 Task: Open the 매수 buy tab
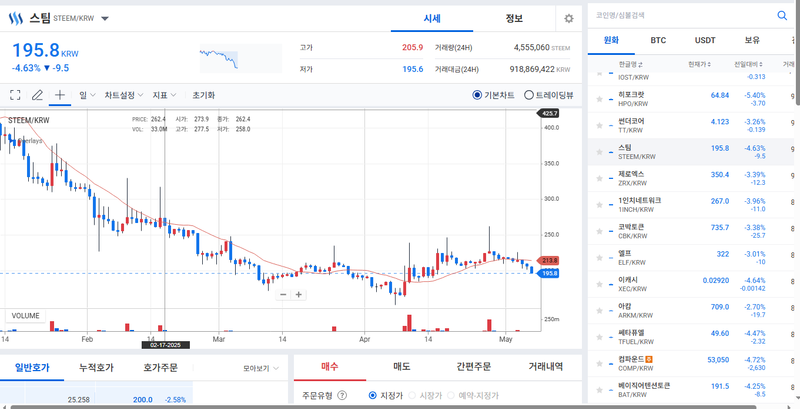coord(330,367)
